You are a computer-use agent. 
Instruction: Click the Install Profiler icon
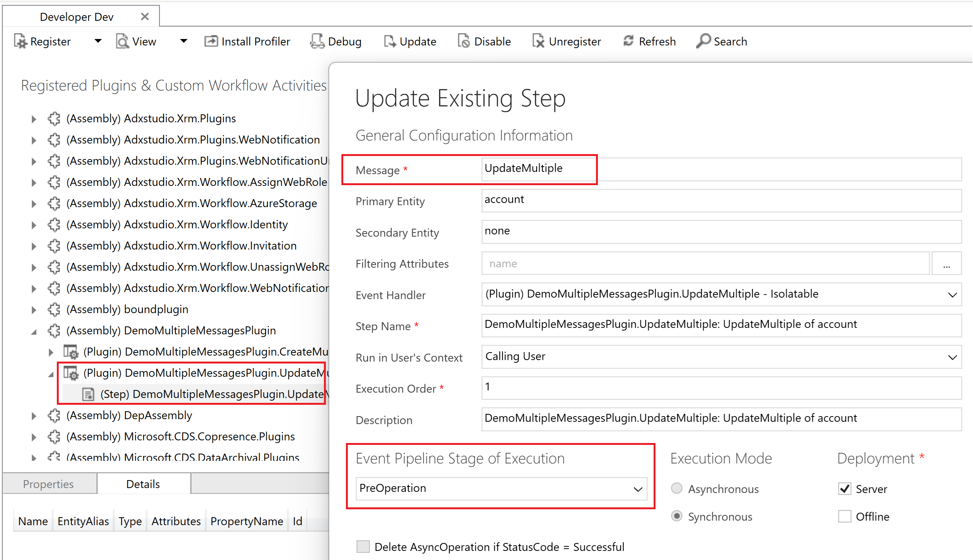[211, 41]
